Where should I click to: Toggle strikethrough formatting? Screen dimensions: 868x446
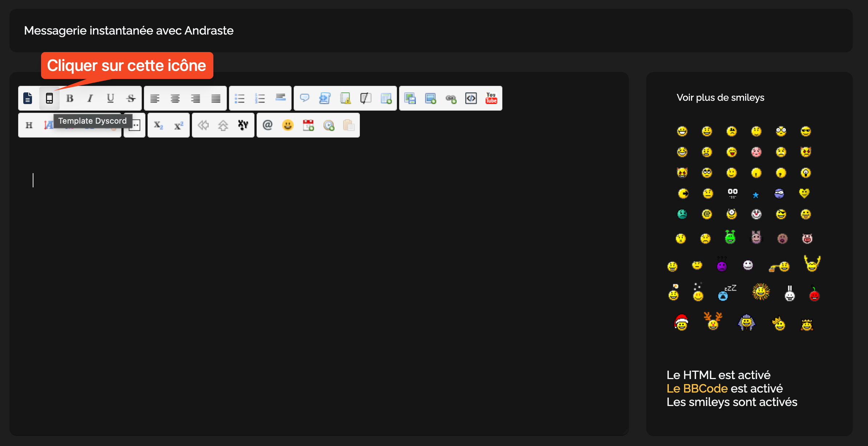tap(131, 98)
